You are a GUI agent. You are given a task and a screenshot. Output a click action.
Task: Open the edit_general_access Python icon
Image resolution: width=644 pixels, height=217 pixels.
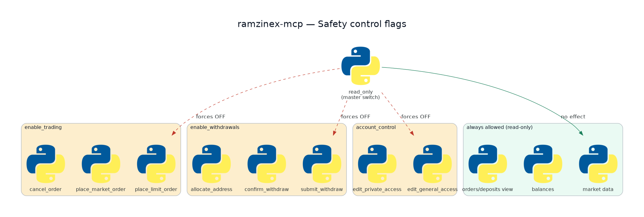432,164
